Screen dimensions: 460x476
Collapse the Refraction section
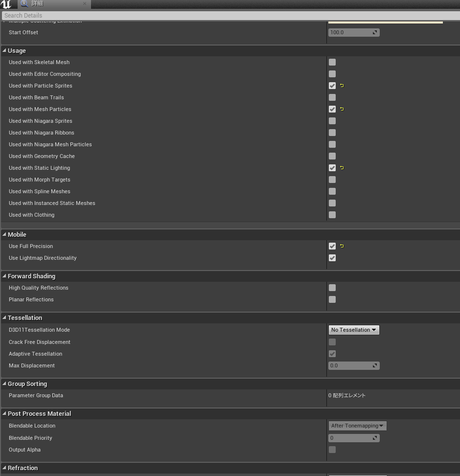[4, 468]
